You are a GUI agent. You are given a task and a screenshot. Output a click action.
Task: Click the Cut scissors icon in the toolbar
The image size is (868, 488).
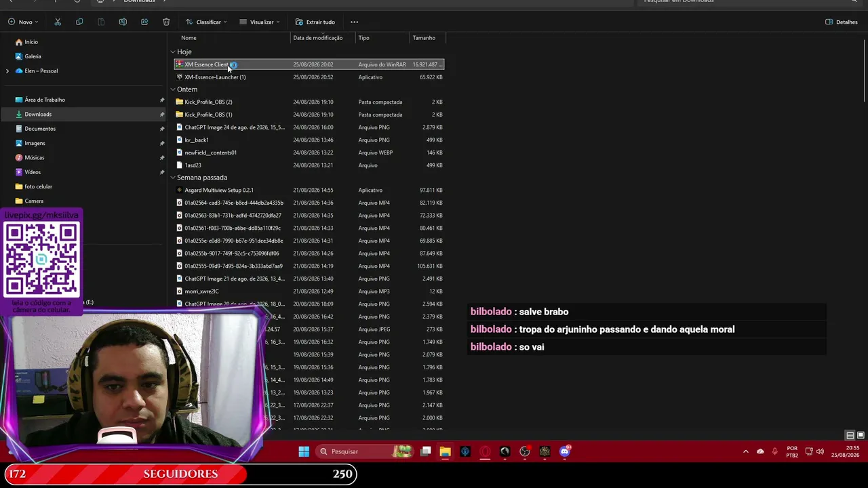click(x=58, y=22)
